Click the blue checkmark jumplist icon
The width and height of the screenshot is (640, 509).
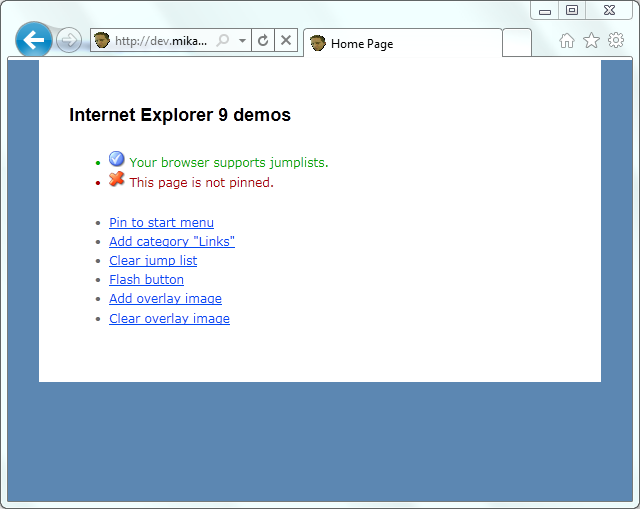click(x=116, y=159)
